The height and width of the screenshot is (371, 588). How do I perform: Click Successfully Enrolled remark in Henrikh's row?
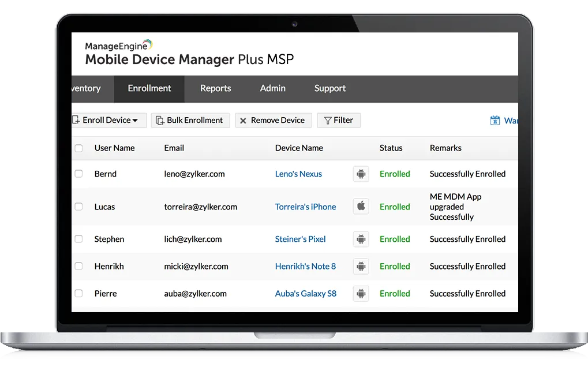[467, 267]
